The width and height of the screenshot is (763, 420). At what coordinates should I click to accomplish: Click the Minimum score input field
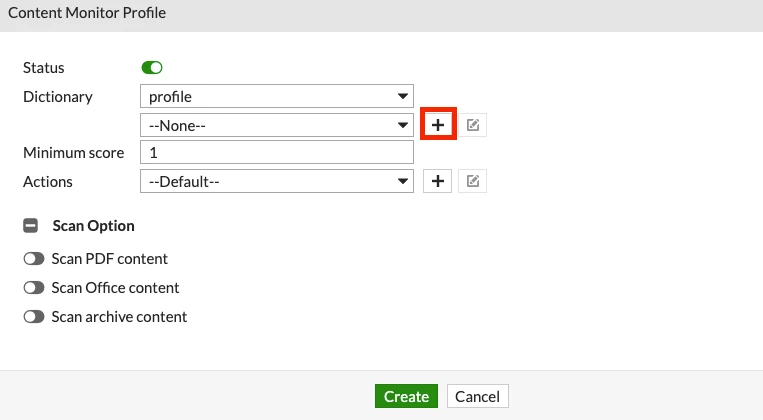pos(277,152)
